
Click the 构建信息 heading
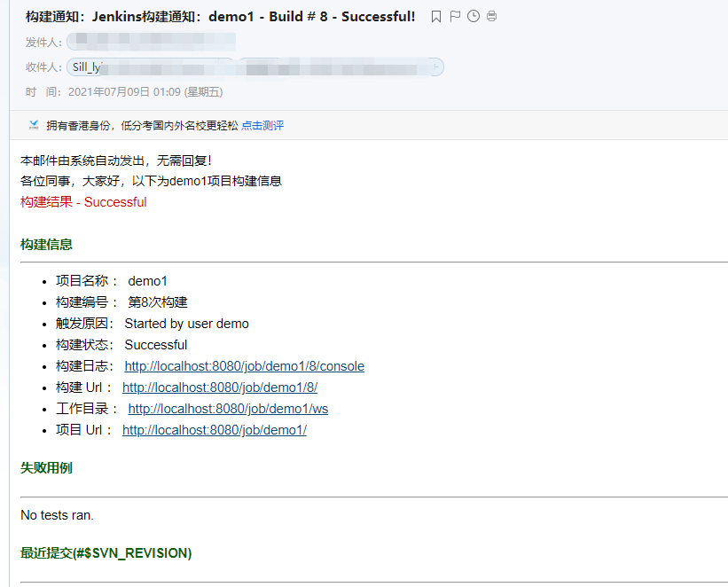point(46,244)
